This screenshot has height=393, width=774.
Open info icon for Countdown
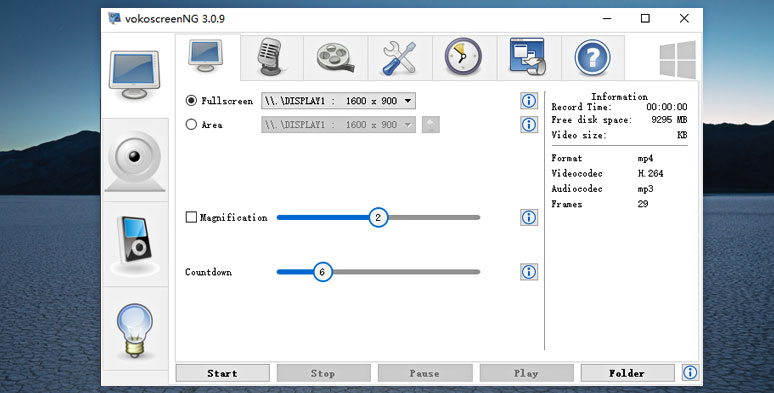[529, 272]
